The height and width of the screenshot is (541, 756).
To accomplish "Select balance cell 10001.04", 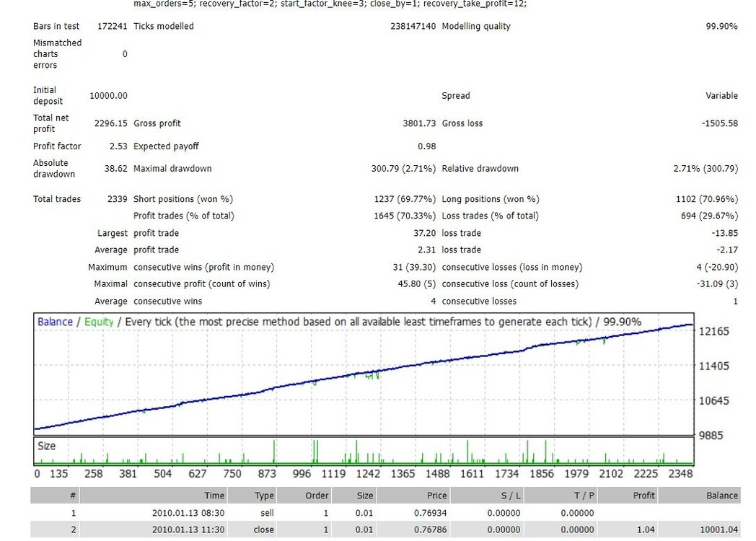I will (719, 530).
